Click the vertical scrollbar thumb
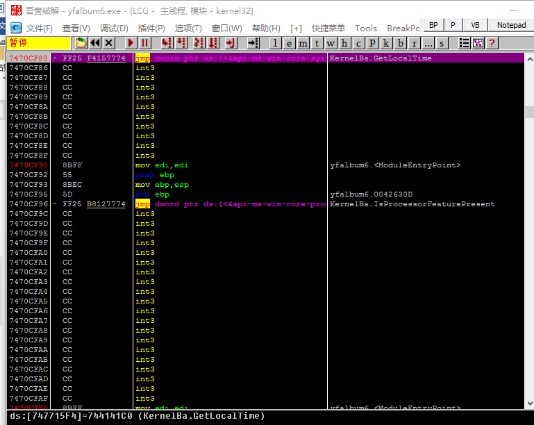The image size is (534, 425). [x=530, y=112]
